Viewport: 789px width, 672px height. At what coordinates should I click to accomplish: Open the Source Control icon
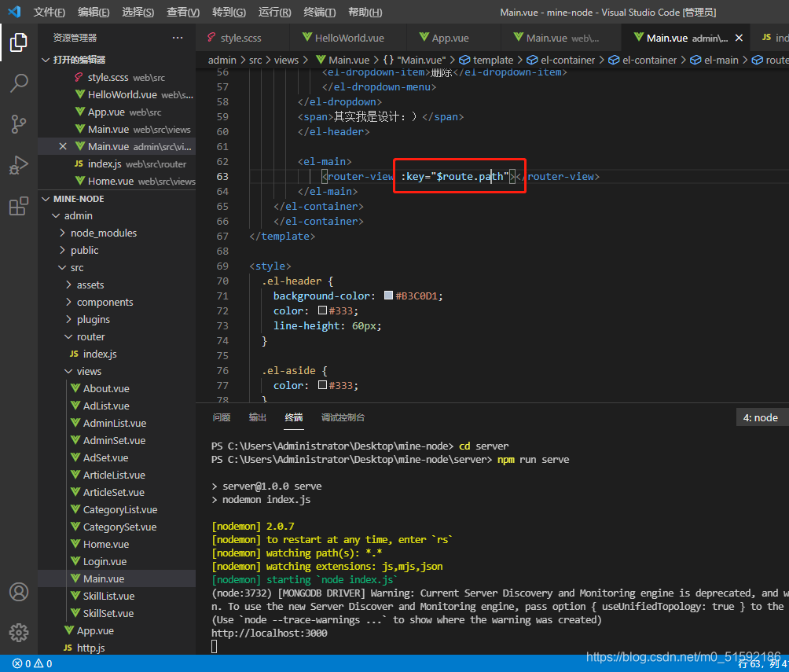19,123
